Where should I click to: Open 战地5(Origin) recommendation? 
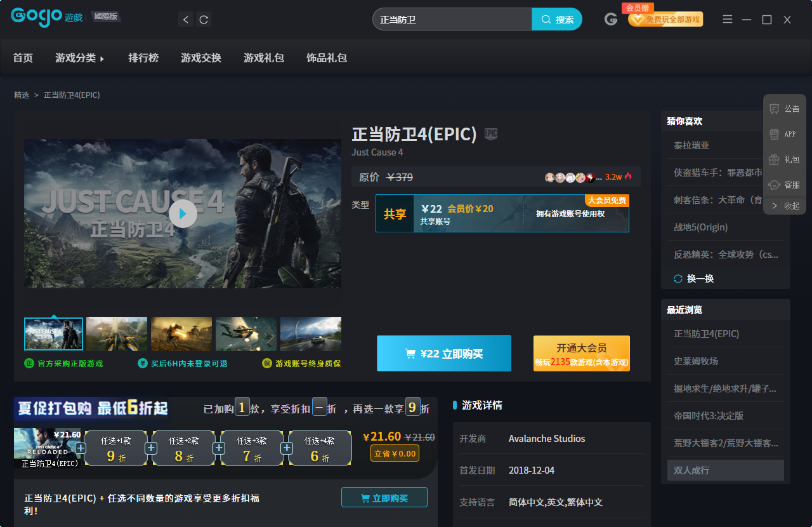pos(700,227)
